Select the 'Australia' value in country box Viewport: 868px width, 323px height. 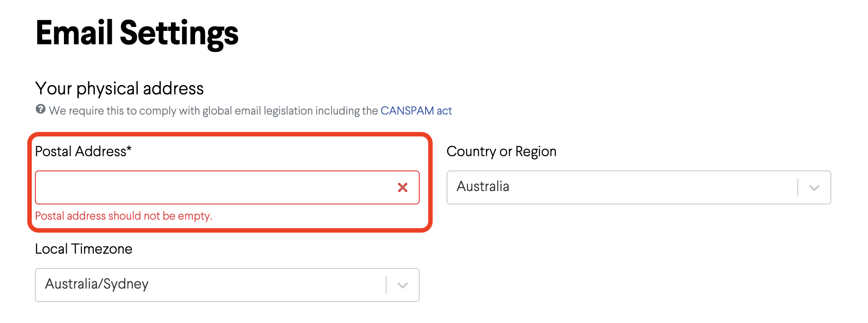(483, 187)
